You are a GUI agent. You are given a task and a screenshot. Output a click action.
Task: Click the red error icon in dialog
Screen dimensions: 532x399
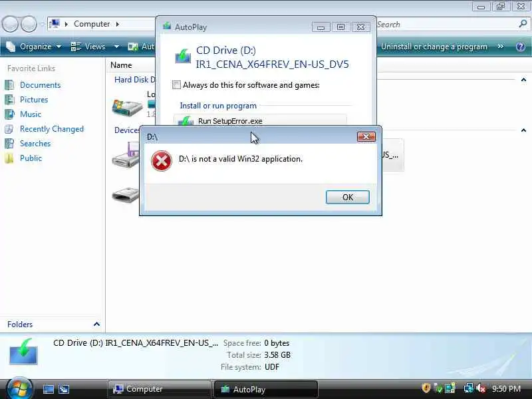pyautogui.click(x=162, y=161)
